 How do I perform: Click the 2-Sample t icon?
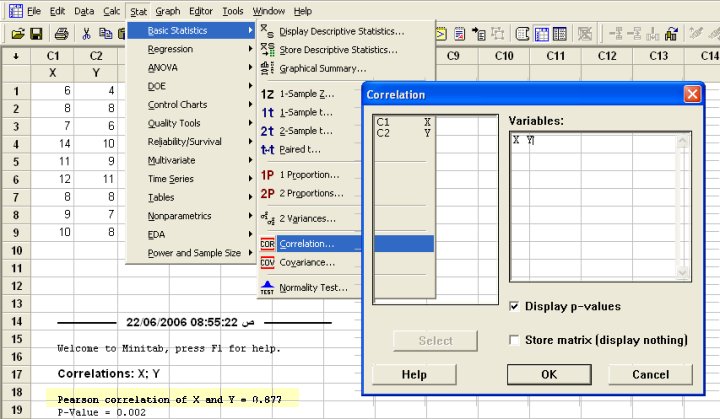tap(267, 131)
